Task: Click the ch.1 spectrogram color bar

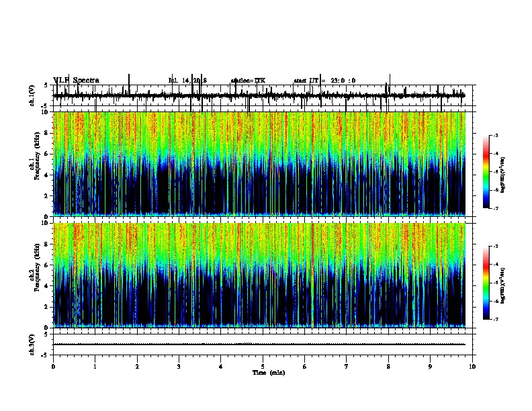Action: [x=486, y=172]
